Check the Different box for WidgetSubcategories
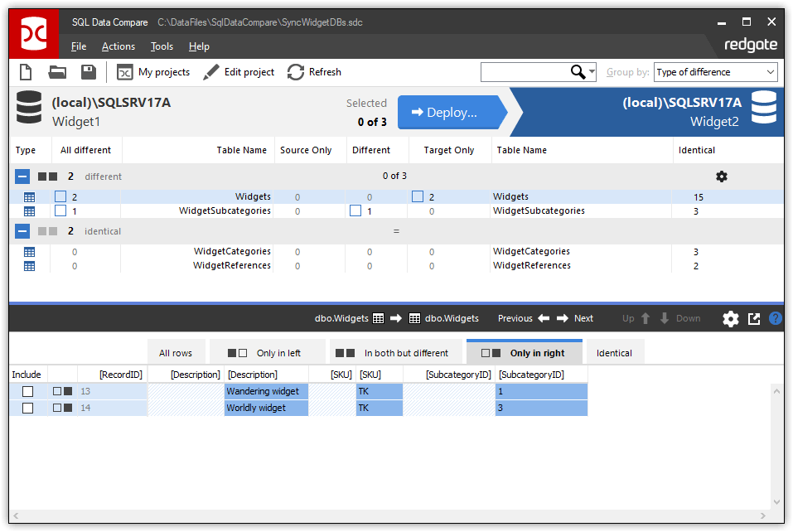Image resolution: width=793 pixels, height=532 pixels. [355, 210]
